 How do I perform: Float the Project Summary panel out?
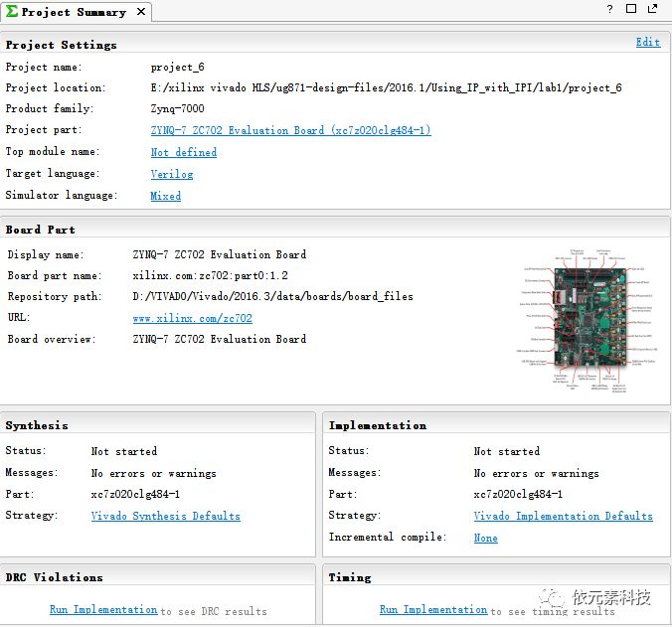tap(653, 9)
